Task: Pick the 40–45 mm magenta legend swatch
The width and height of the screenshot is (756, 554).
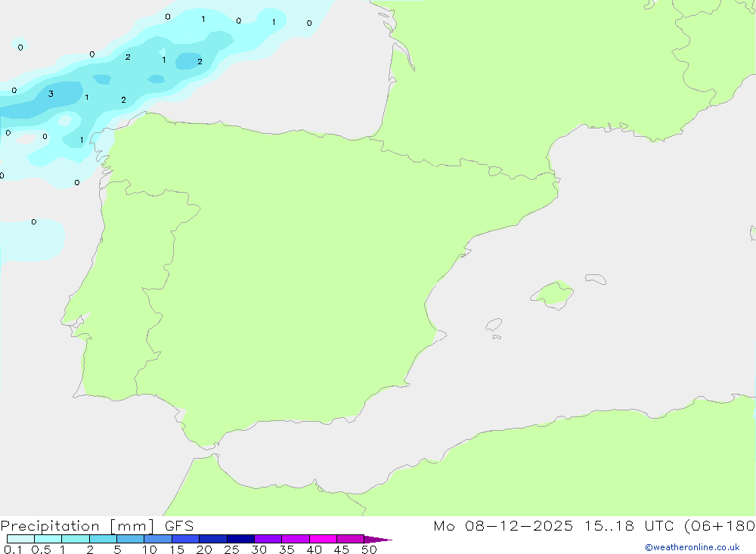Action: tap(323, 539)
